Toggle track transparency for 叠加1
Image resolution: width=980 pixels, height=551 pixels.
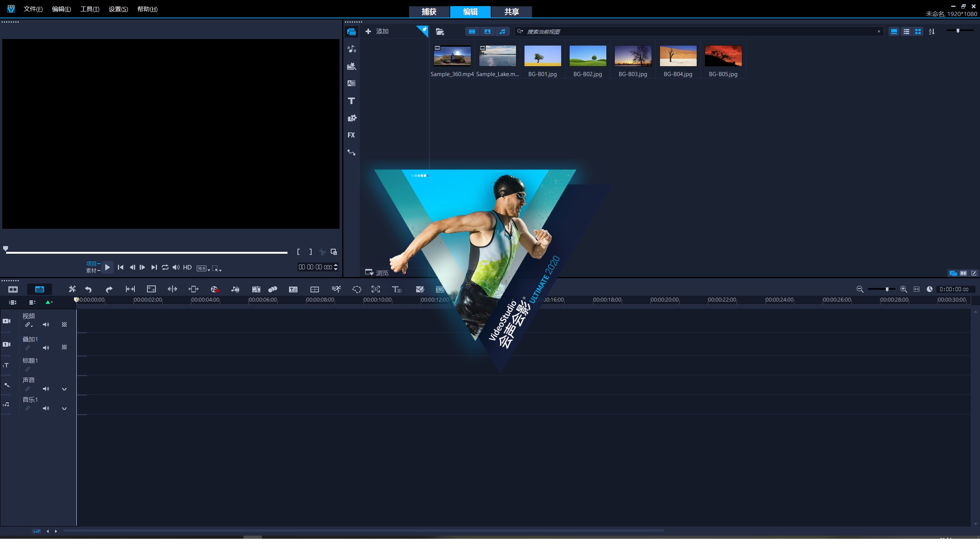(64, 347)
